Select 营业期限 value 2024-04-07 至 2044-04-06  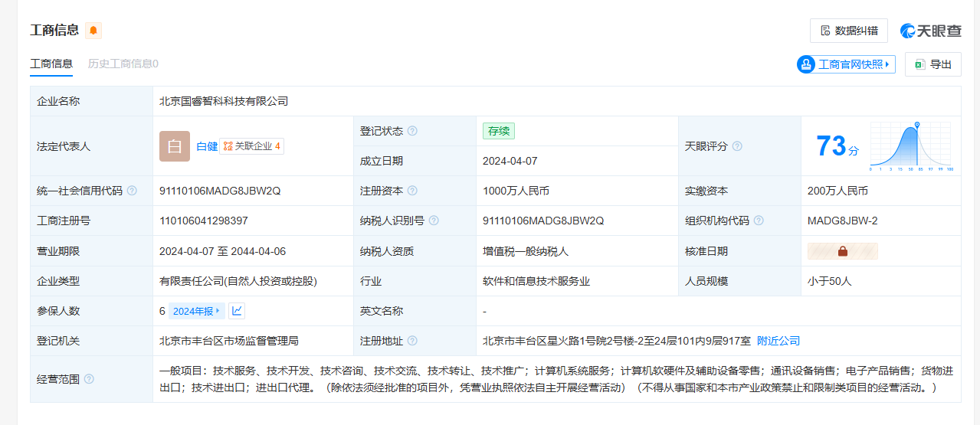tap(222, 251)
